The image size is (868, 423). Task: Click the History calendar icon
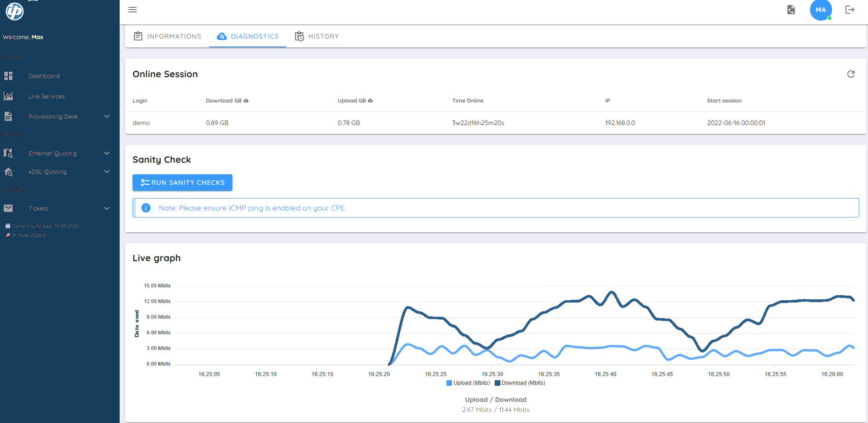[x=300, y=36]
